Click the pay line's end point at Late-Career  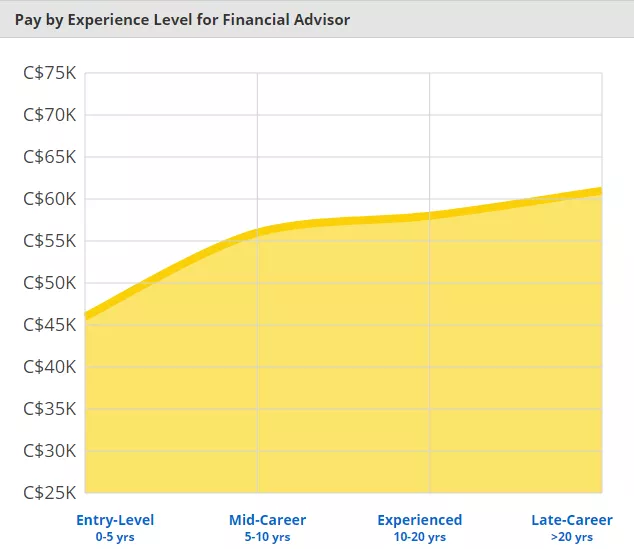pyautogui.click(x=601, y=191)
